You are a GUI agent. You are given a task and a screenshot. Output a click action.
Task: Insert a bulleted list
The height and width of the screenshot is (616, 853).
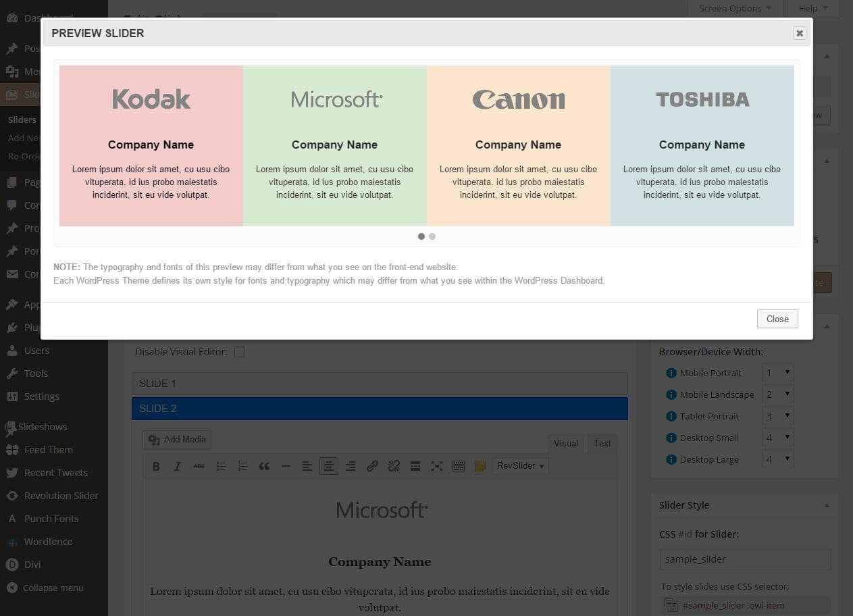221,465
